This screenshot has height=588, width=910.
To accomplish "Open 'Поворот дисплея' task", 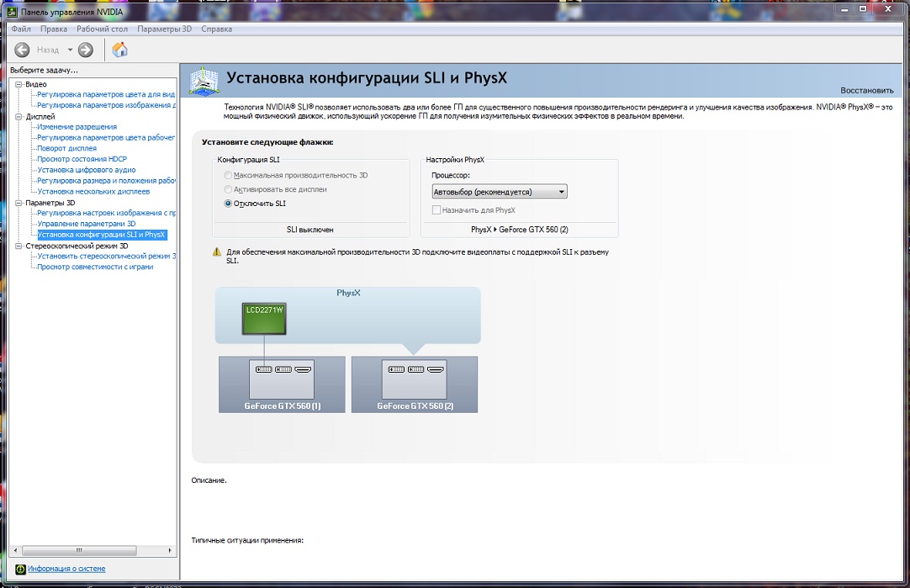I will [66, 148].
